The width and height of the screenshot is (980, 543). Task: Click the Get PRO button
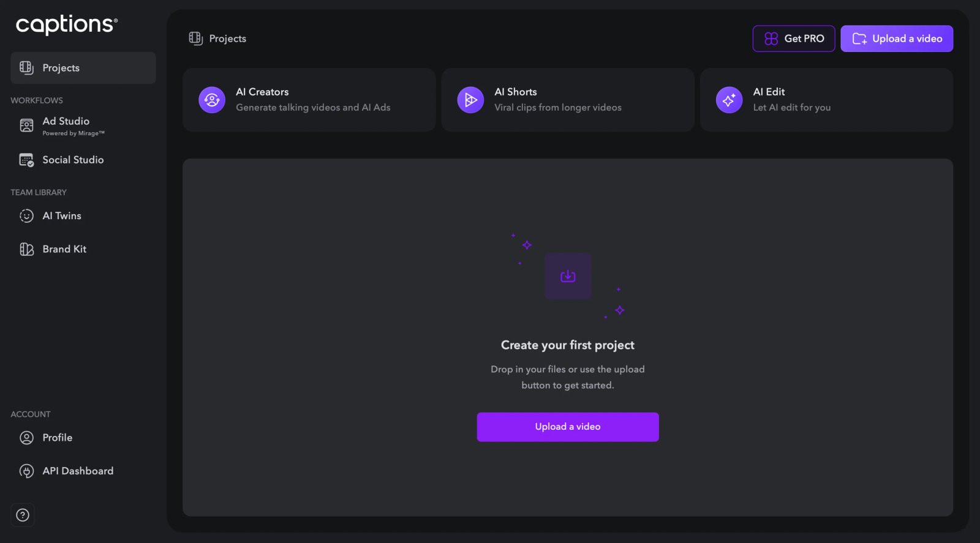click(x=793, y=39)
